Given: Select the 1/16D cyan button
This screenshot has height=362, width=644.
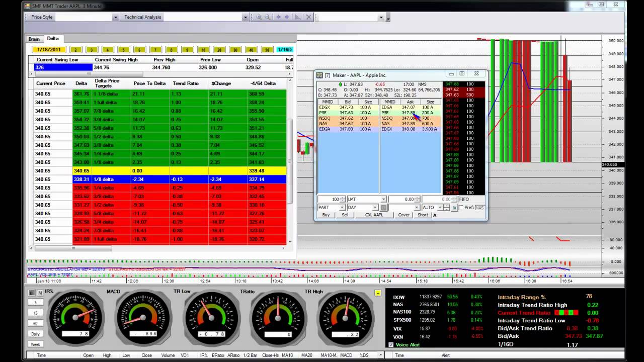Looking at the screenshot, I should [285, 50].
